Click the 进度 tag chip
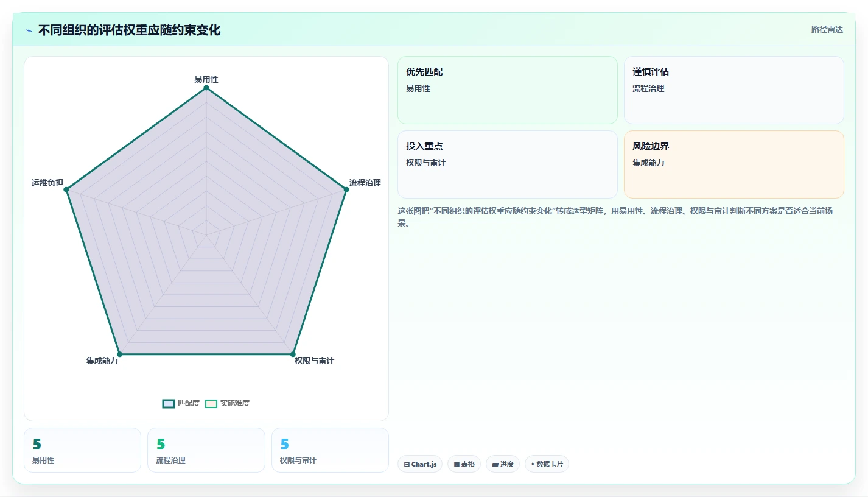 [x=503, y=464]
